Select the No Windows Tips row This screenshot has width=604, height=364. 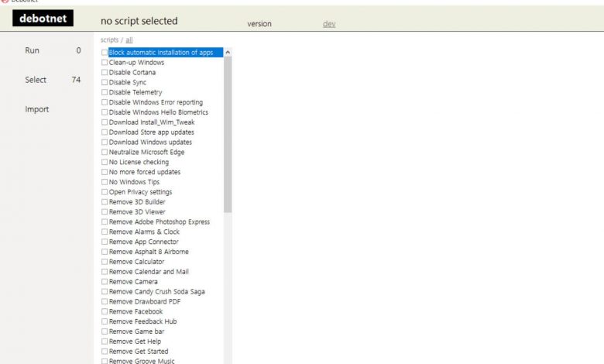pos(134,182)
